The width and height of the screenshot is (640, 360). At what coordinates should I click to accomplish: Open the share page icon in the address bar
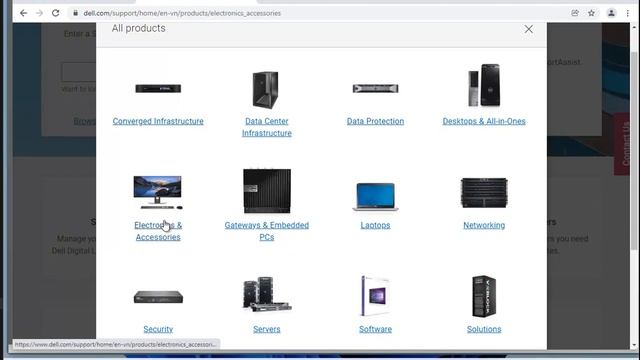(x=575, y=13)
